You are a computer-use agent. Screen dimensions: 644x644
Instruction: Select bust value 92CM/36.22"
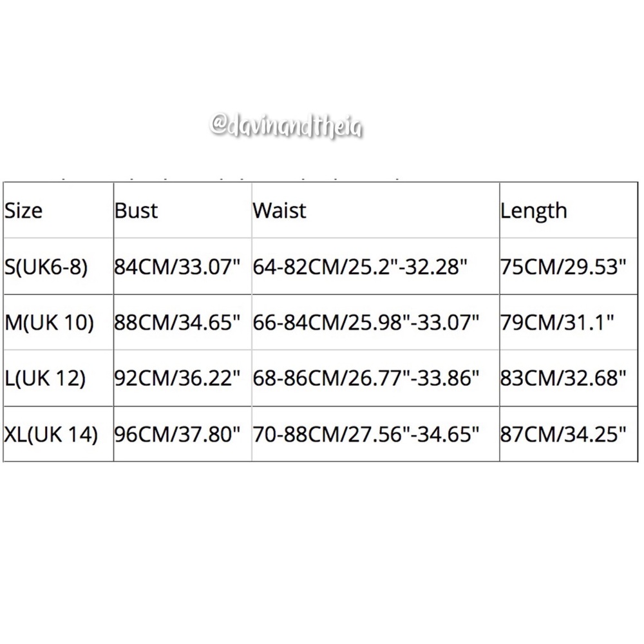point(177,379)
